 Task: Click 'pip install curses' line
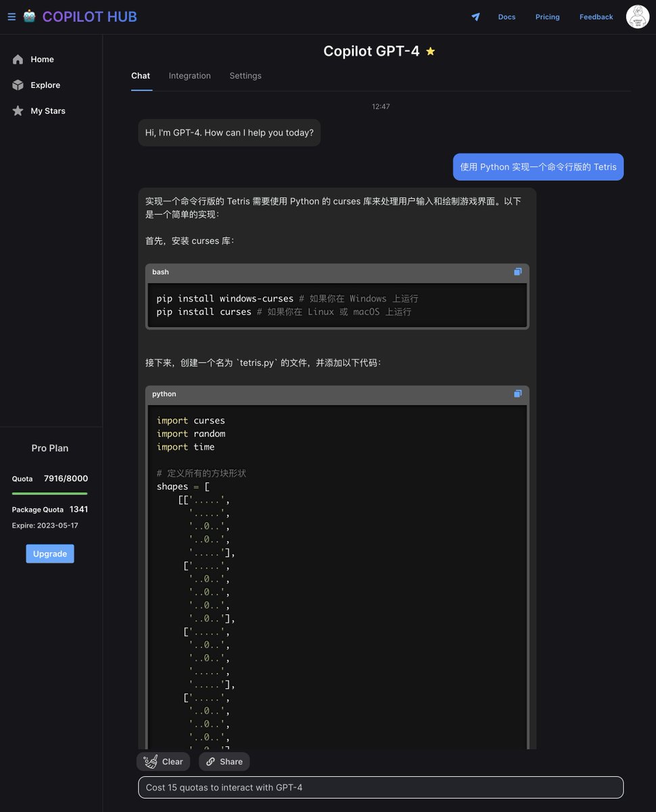(x=284, y=312)
